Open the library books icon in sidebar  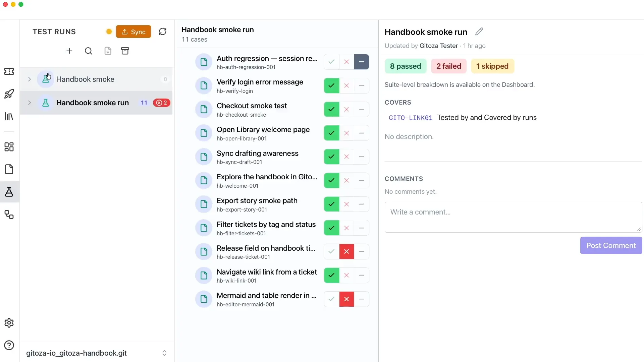click(x=9, y=117)
